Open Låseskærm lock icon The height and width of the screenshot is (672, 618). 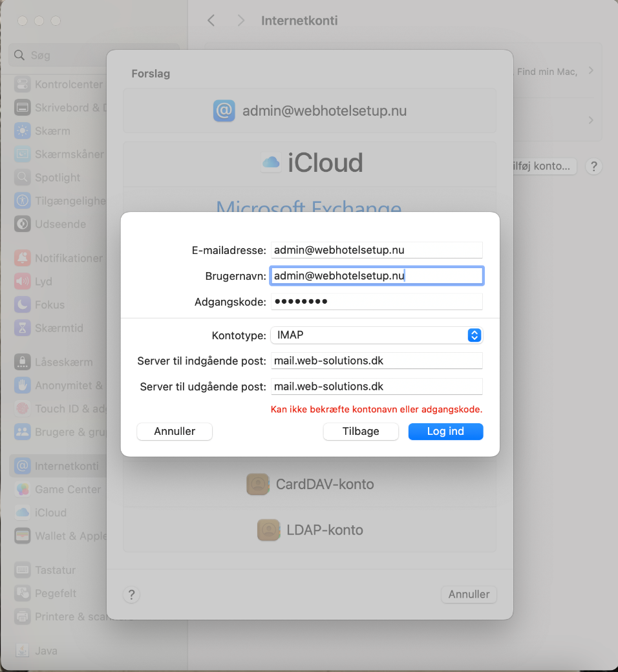tap(22, 362)
